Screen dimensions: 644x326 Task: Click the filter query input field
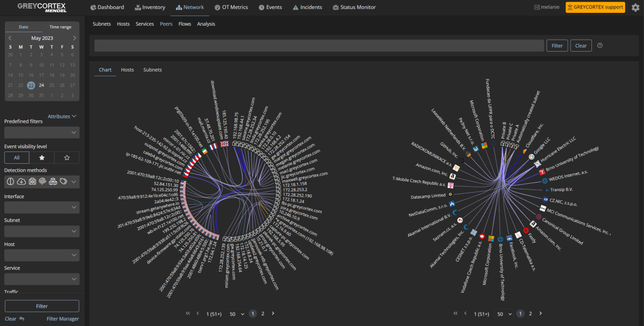319,46
